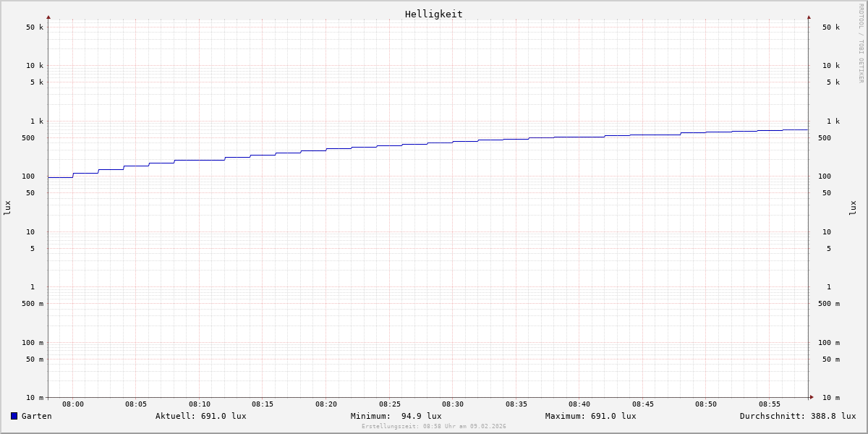Click the right-side 10 m axis label
The image size is (868, 434).
point(830,398)
